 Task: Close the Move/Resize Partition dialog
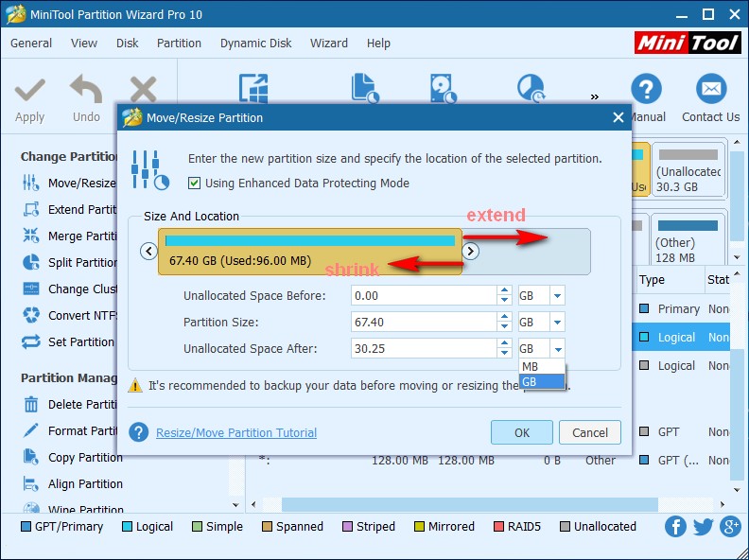(618, 117)
